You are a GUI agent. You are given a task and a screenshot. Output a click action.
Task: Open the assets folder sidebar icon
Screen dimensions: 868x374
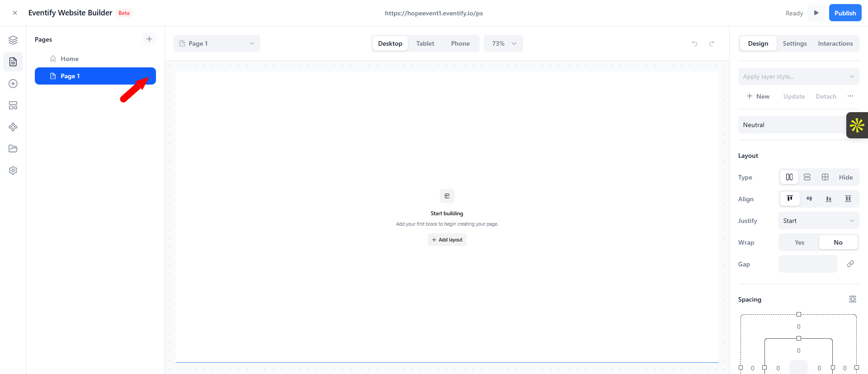[13, 149]
